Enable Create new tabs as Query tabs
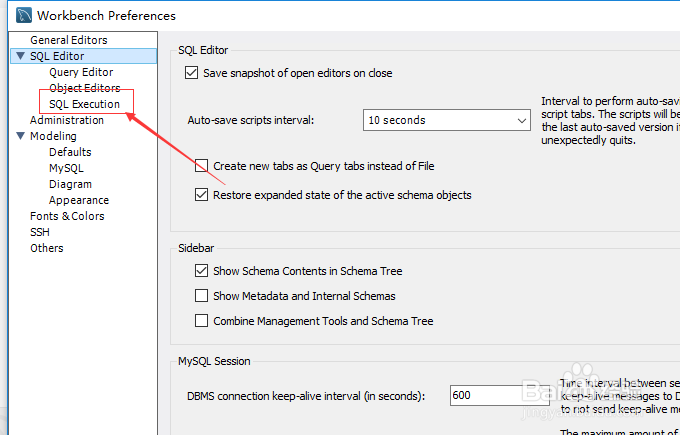680x435 pixels. tap(201, 166)
